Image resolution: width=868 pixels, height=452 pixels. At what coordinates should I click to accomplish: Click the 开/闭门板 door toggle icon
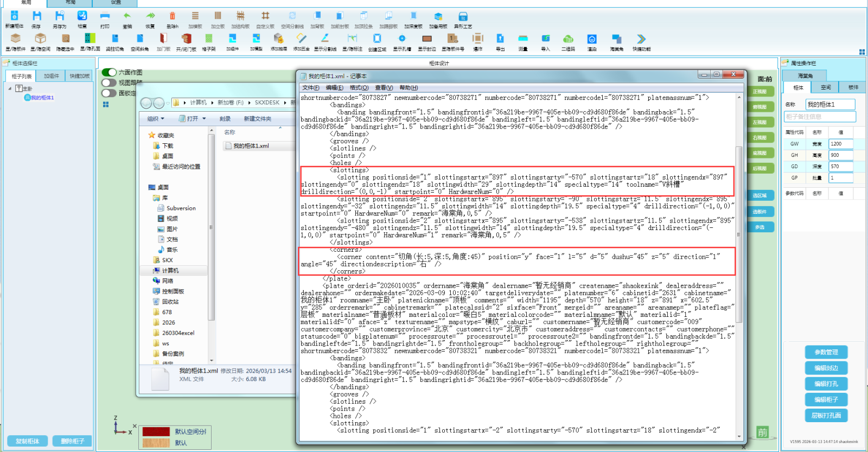186,39
